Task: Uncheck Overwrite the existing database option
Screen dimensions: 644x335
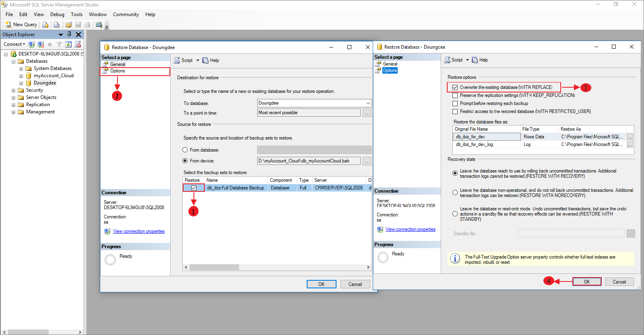Action: pyautogui.click(x=455, y=87)
